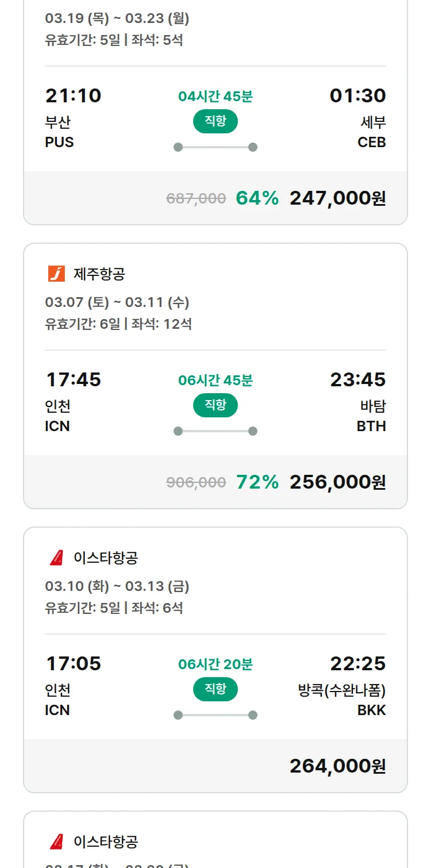Click the 03.07 (토) ~ 03.11 (수) date range
The image size is (431, 868).
[x=117, y=302]
